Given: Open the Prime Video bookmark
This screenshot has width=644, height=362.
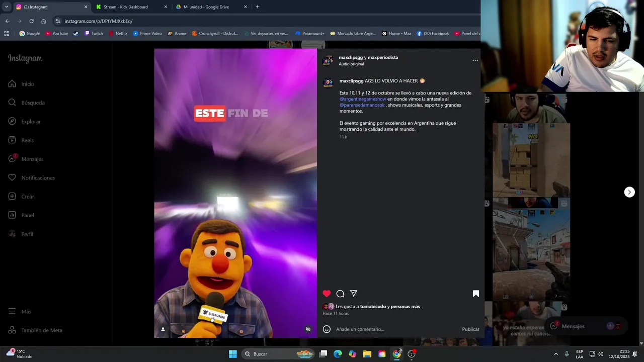Looking at the screenshot, I should (x=147, y=34).
